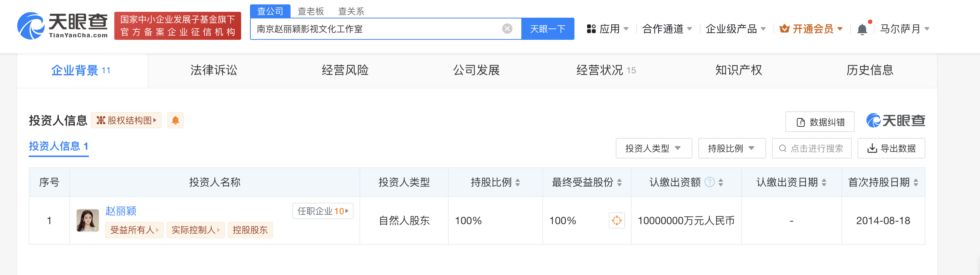980x275 pixels.
Task: Sort by 持股比例 column arrows
Action: click(x=518, y=182)
